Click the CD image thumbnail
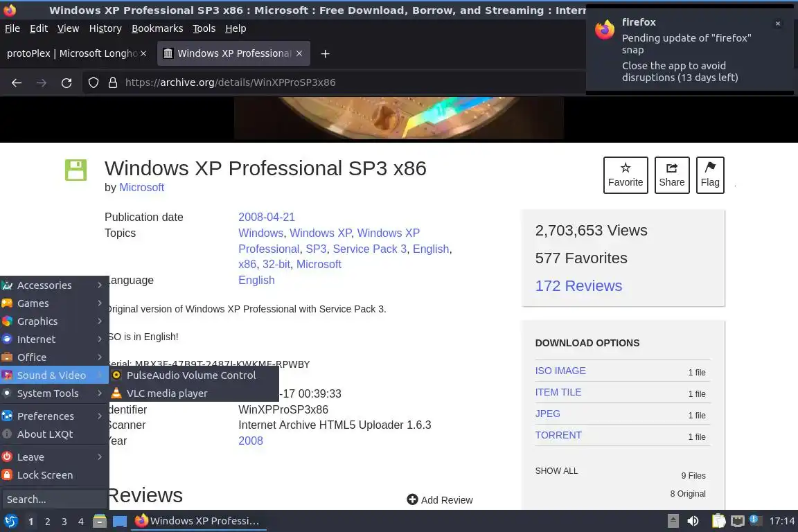This screenshot has width=798, height=532. (398, 118)
